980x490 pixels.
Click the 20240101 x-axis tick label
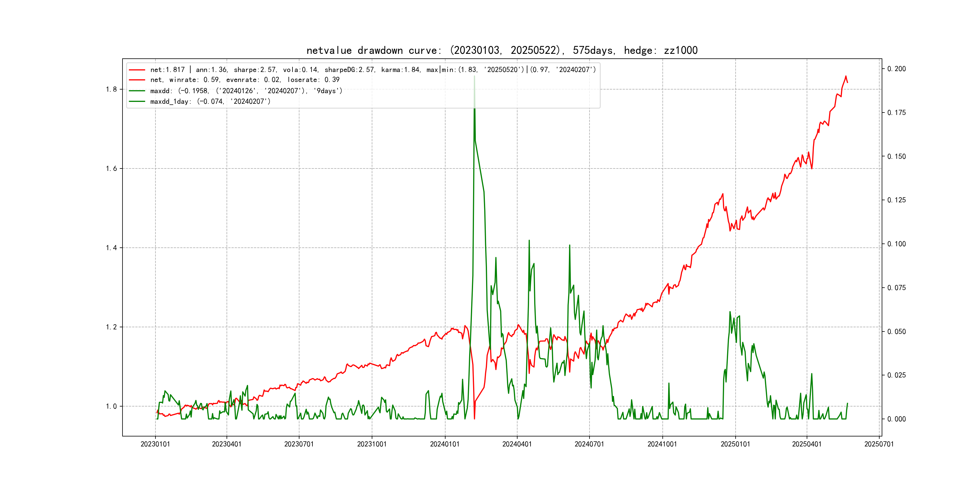pos(445,444)
